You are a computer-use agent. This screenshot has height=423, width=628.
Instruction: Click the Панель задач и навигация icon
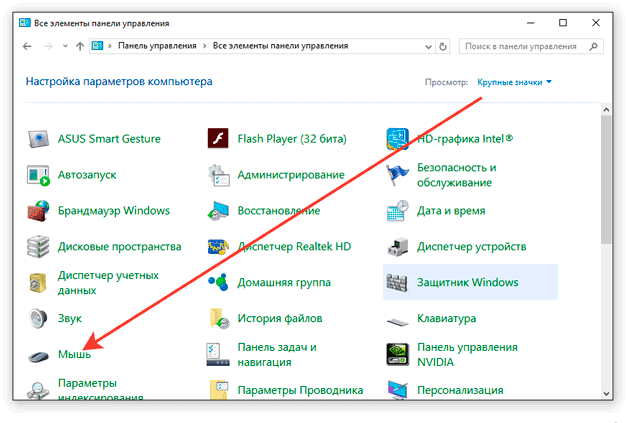[218, 355]
